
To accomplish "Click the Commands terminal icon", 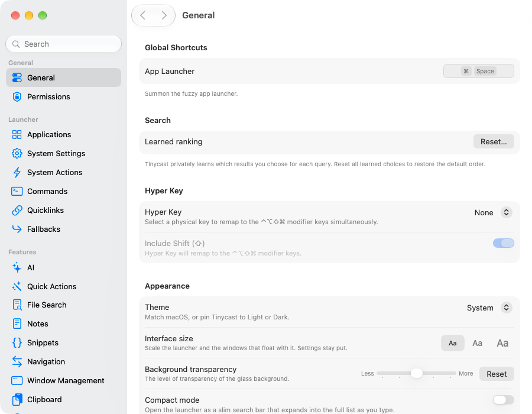I will pos(17,192).
